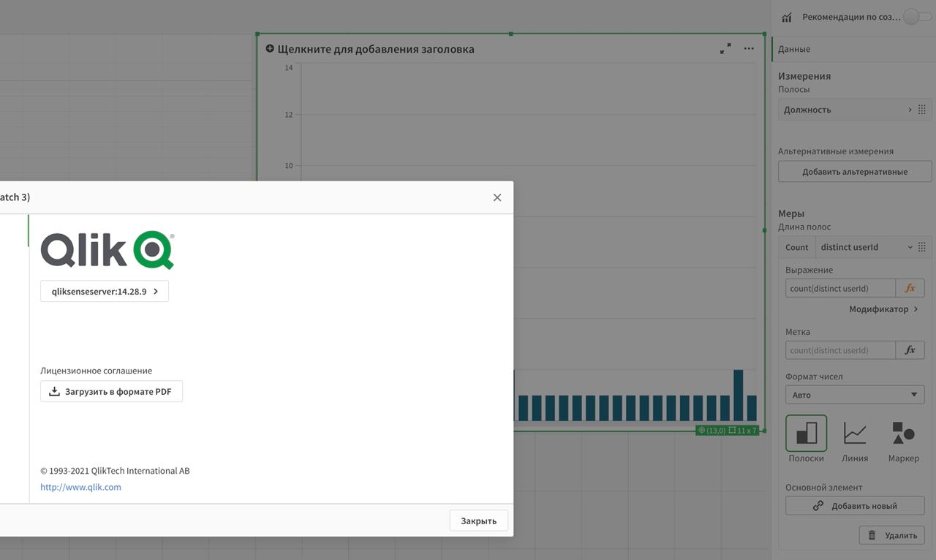936x560 pixels.
Task: Grab the drag handle of the Count measure
Action: click(921, 247)
